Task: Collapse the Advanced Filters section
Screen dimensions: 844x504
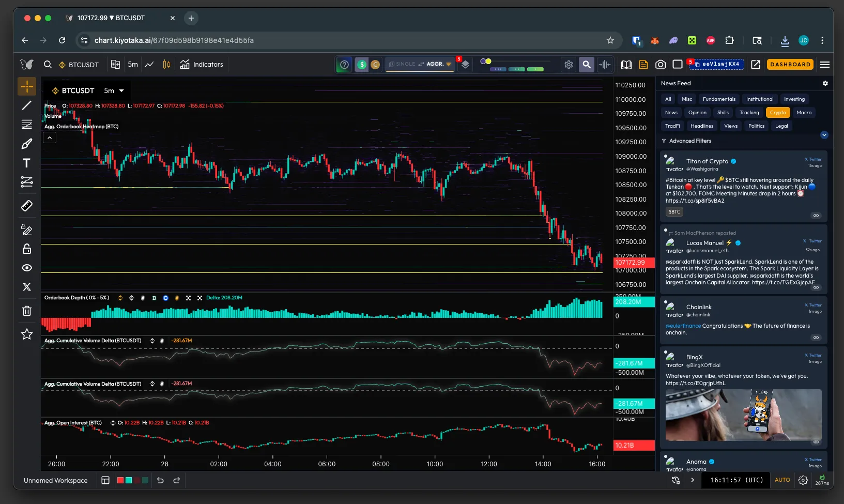Action: tap(824, 135)
